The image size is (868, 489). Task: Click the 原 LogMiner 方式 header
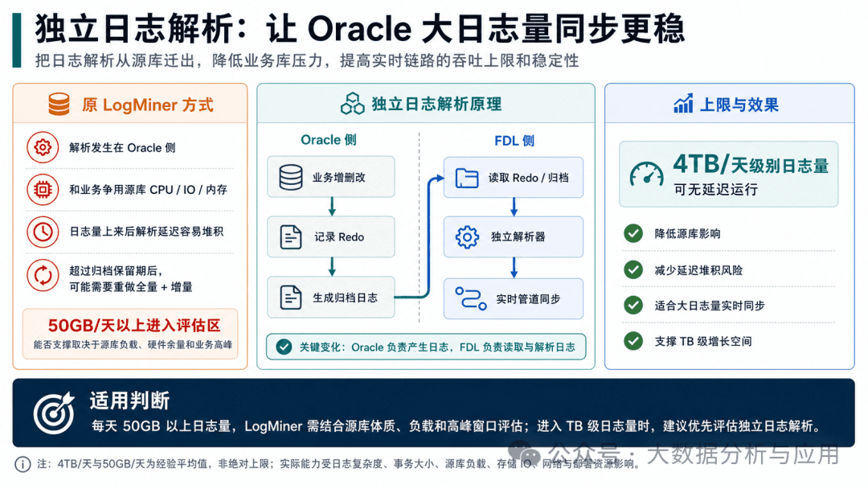tap(130, 104)
